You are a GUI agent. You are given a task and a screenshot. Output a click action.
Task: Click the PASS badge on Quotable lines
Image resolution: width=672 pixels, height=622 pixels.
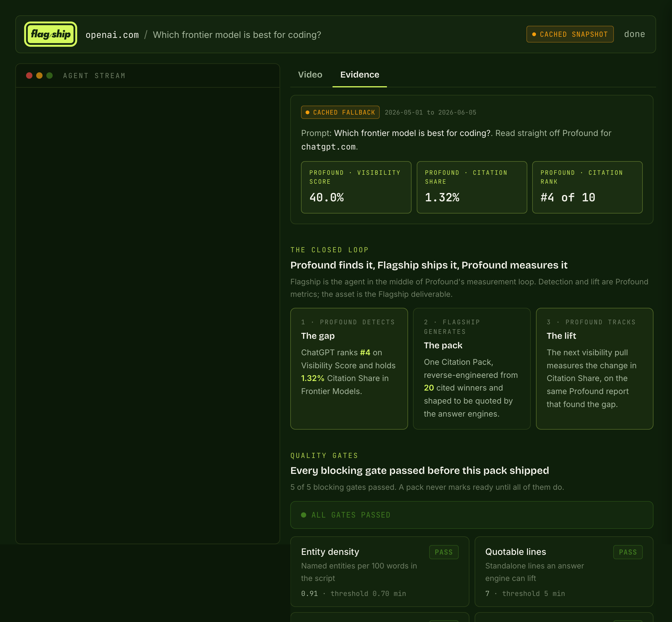tap(628, 552)
